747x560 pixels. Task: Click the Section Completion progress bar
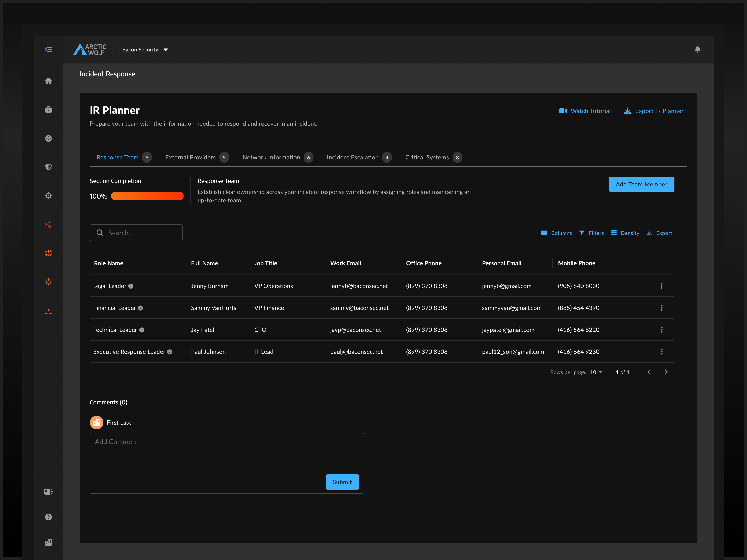pos(147,196)
